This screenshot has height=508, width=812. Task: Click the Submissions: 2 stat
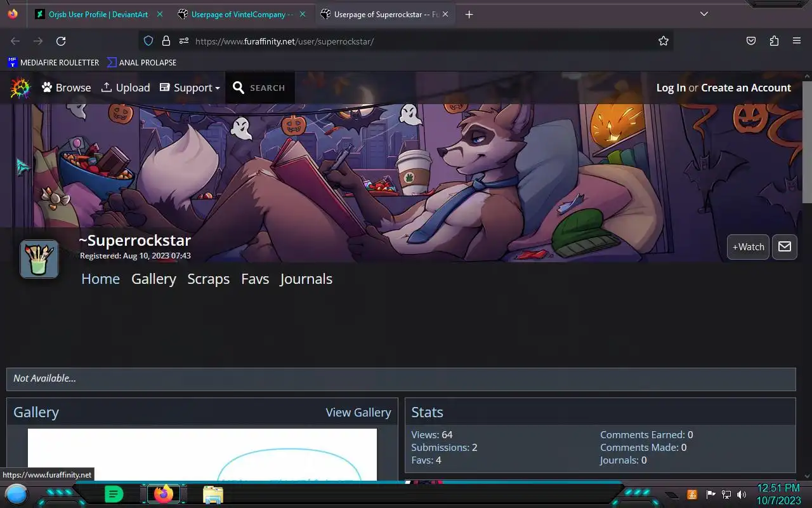(x=444, y=448)
